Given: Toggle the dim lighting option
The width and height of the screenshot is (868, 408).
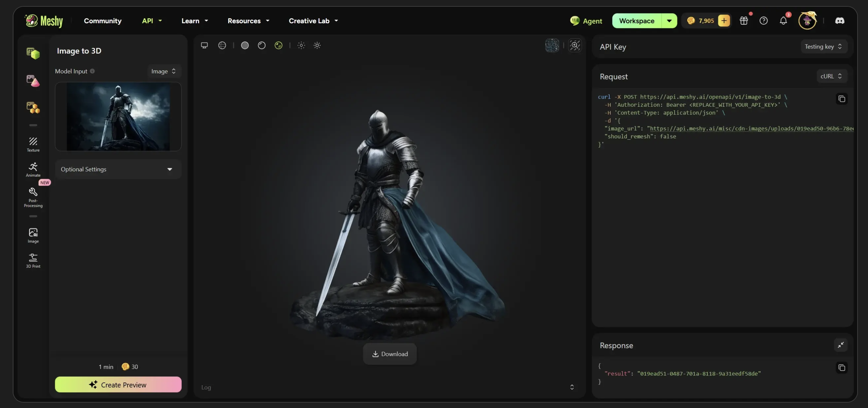Looking at the screenshot, I should pos(301,45).
